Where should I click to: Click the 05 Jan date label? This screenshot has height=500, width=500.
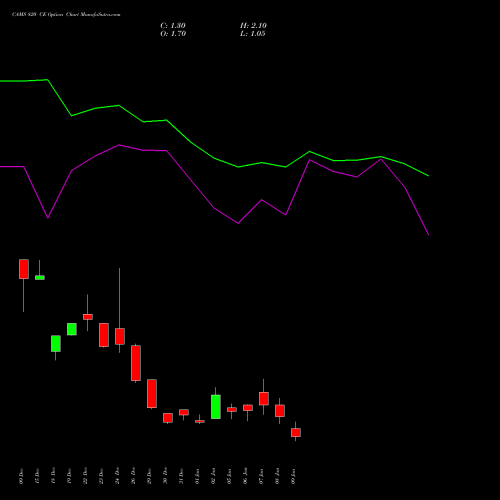point(229,476)
